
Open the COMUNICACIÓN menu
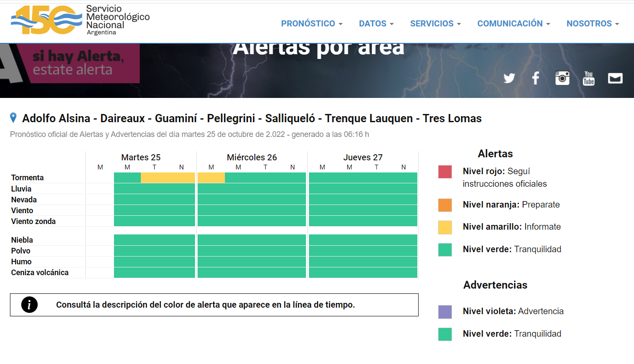tap(514, 23)
